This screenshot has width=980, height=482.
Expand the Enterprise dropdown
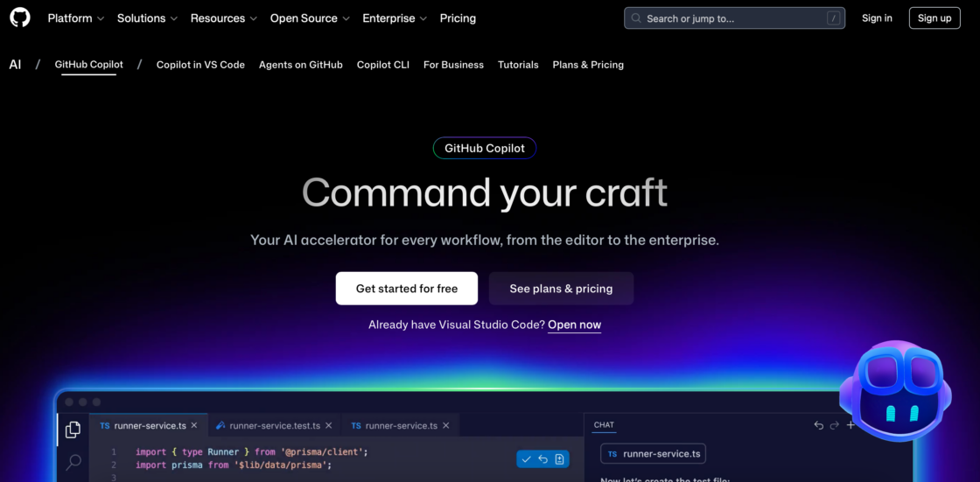[395, 18]
